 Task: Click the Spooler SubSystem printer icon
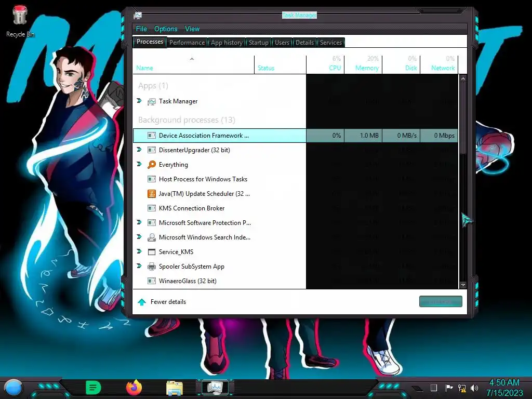[151, 267]
